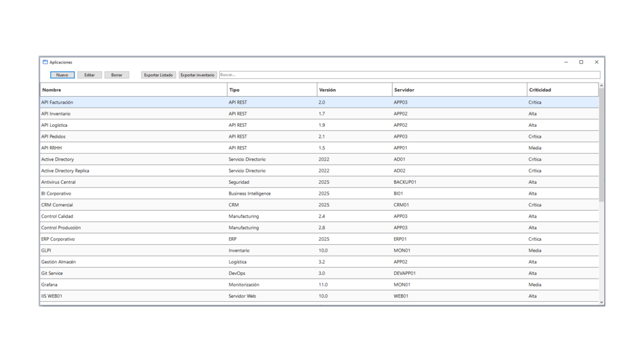Click the Logística type cell
The width and height of the screenshot is (644, 362).
(x=238, y=262)
